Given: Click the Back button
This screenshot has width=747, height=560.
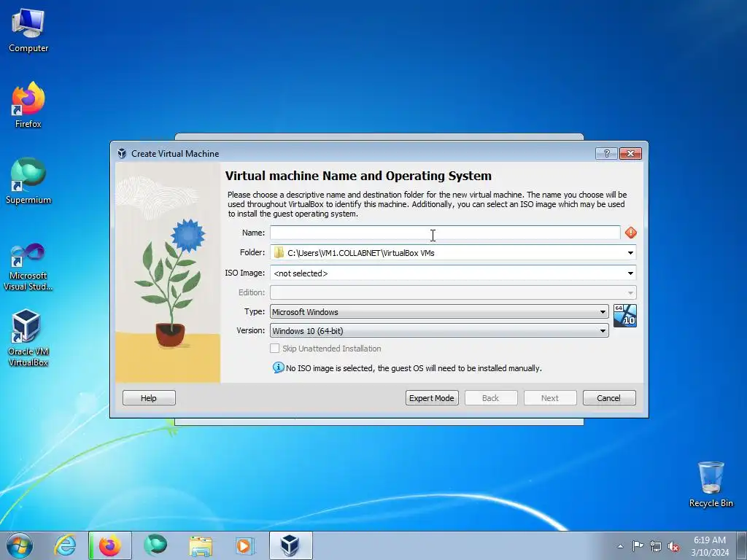Looking at the screenshot, I should [x=491, y=398].
